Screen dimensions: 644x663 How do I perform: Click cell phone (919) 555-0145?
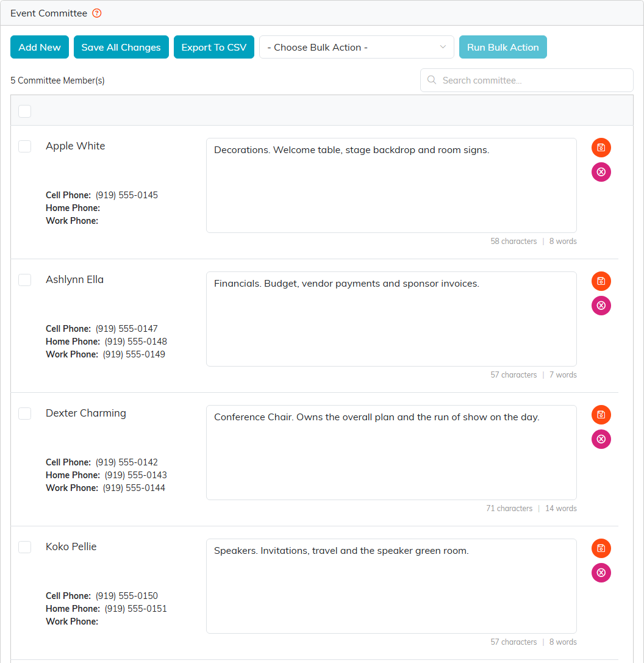(x=126, y=195)
